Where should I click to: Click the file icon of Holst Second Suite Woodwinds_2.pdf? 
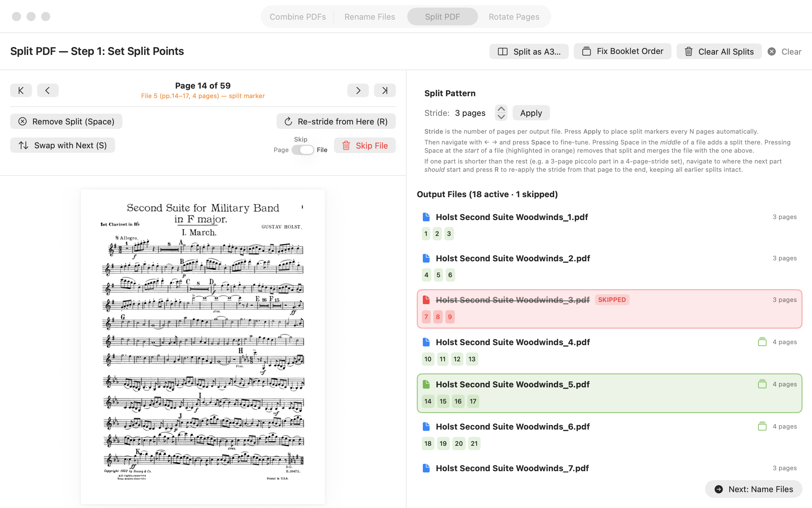(x=426, y=258)
